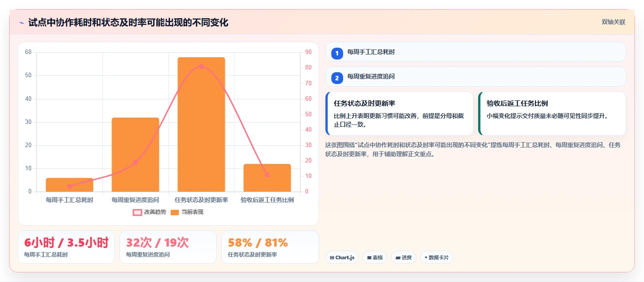The image size is (644, 282).
Task: Click the orange bar for 验收后返工任务比例
Action: point(267,178)
